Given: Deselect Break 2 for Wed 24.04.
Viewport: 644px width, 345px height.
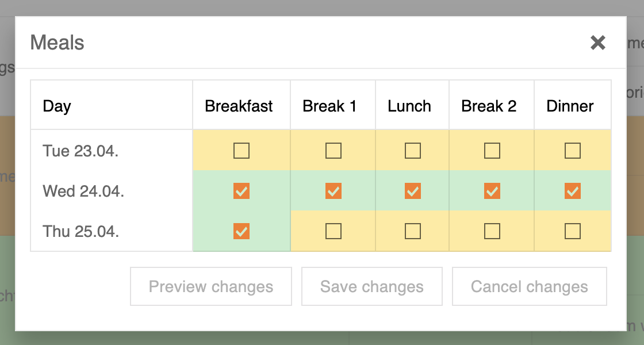Looking at the screenshot, I should pyautogui.click(x=492, y=191).
